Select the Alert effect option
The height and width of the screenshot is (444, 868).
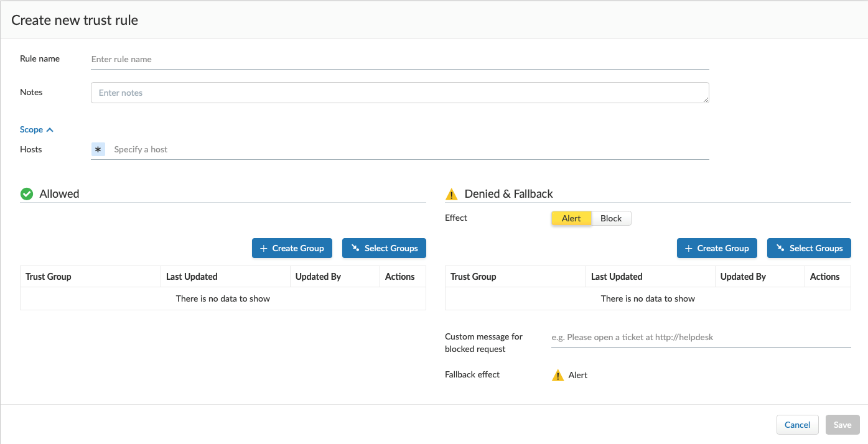click(x=571, y=218)
